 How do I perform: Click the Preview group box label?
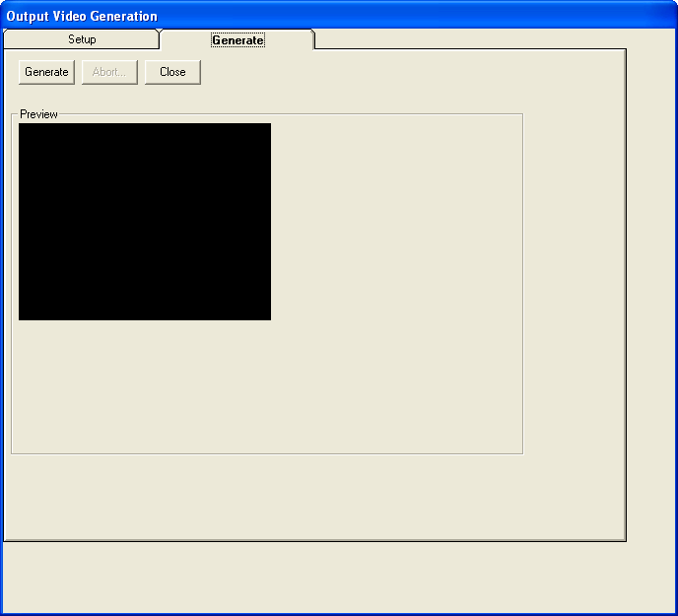coord(38,114)
